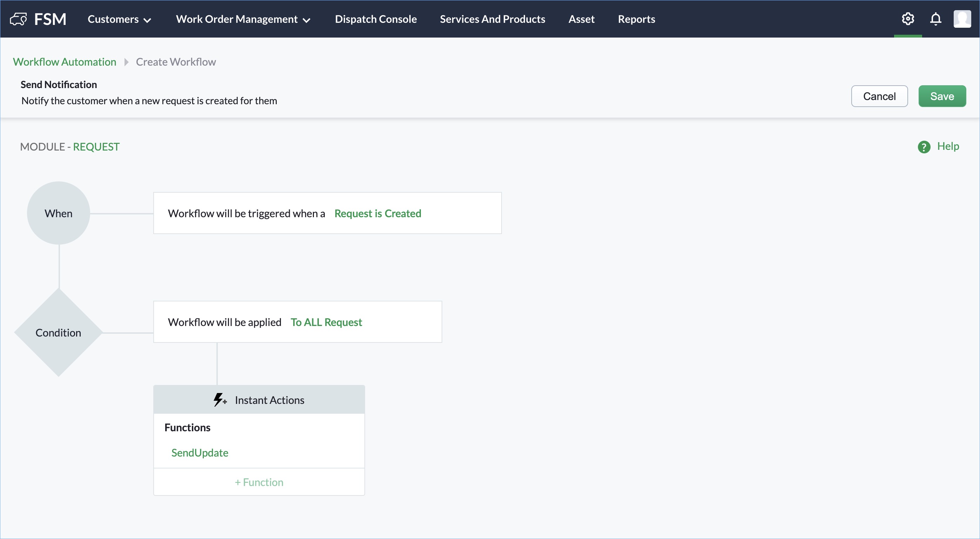Screen dimensions: 980x539
Task: Click the breadcrumb arrow separator
Action: tap(126, 62)
